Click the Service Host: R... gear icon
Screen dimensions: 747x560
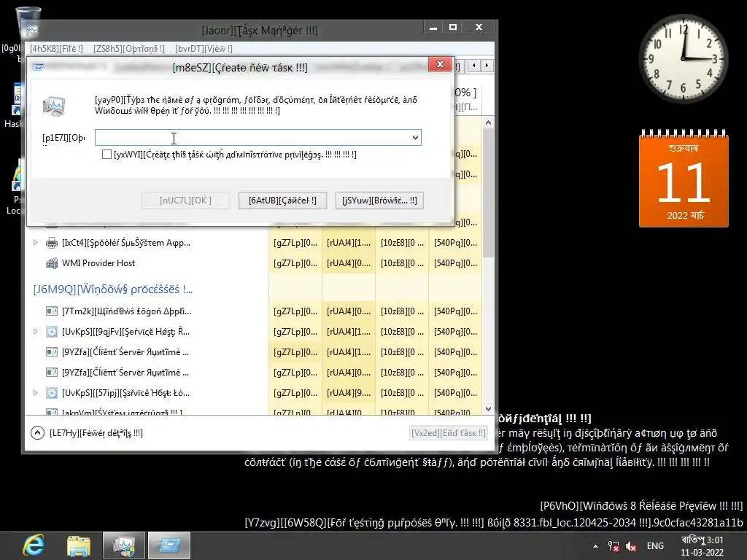[52, 332]
